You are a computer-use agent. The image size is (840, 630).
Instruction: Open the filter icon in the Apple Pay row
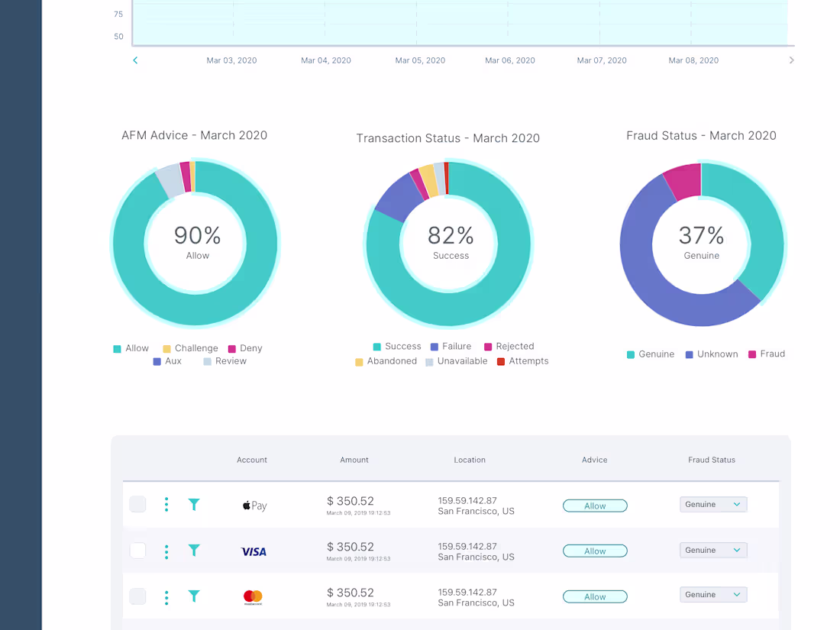pos(194,505)
